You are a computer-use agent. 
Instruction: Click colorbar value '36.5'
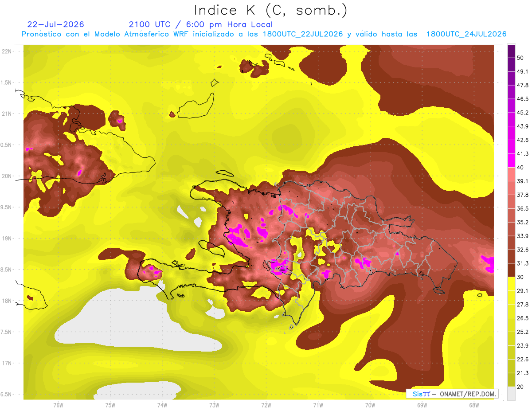523,208
